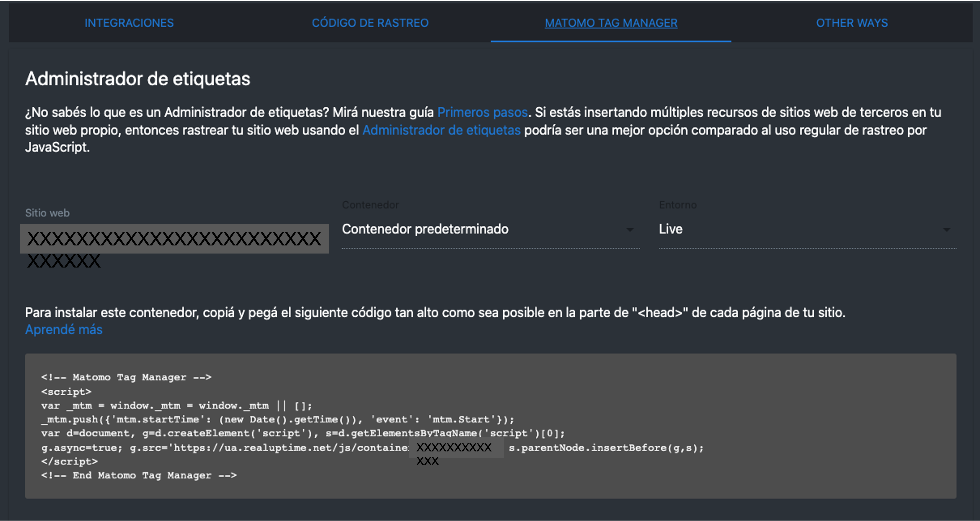
Task: Open the Sitio web selector field
Action: point(174,239)
